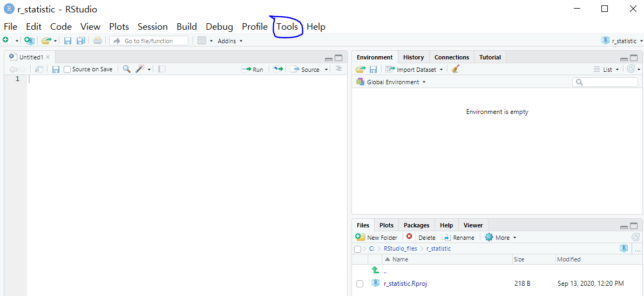Viewport: 644px width, 296px height.
Task: Open the new file type dropdown arrow
Action: [17, 41]
